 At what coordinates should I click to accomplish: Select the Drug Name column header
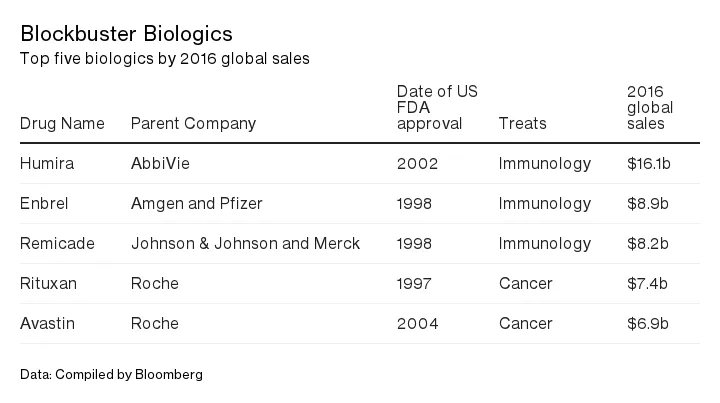[62, 124]
